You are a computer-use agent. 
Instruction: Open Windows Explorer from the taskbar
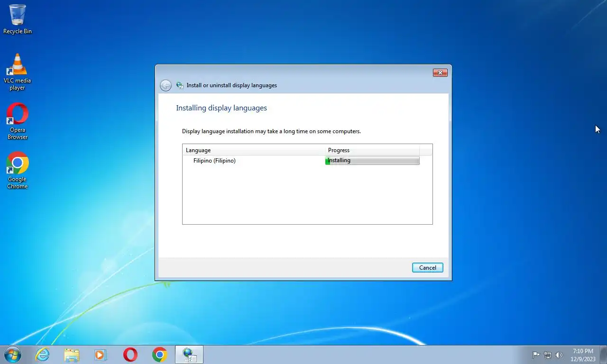(x=72, y=355)
